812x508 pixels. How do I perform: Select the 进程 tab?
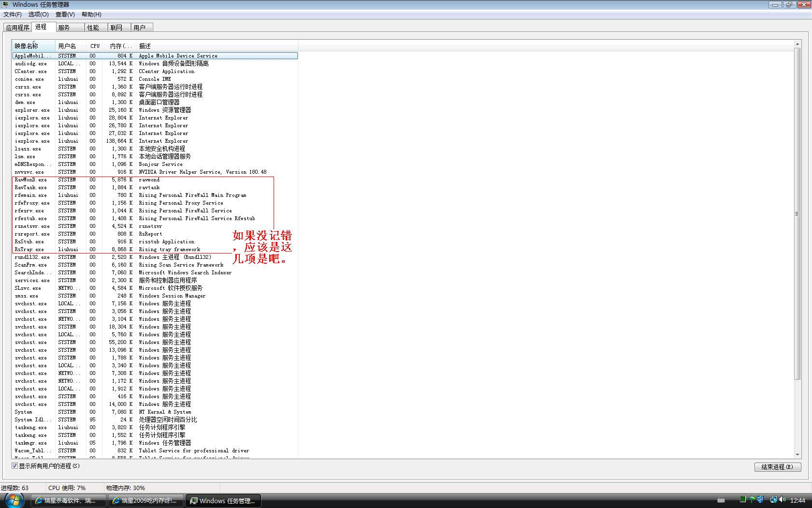43,27
